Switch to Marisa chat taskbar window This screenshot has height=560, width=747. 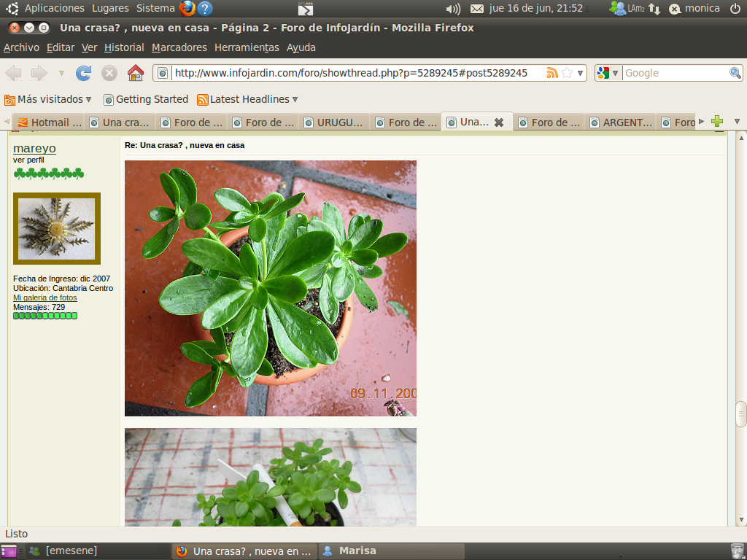tap(392, 551)
